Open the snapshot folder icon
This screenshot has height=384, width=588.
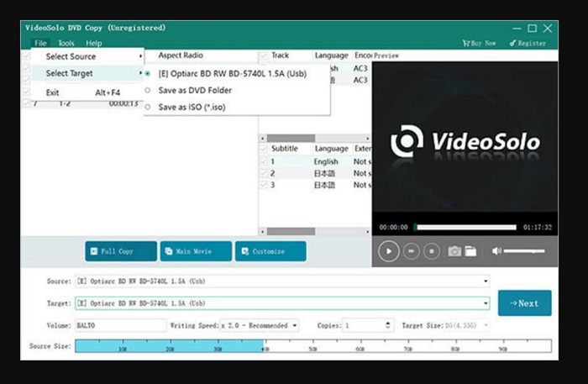point(470,251)
